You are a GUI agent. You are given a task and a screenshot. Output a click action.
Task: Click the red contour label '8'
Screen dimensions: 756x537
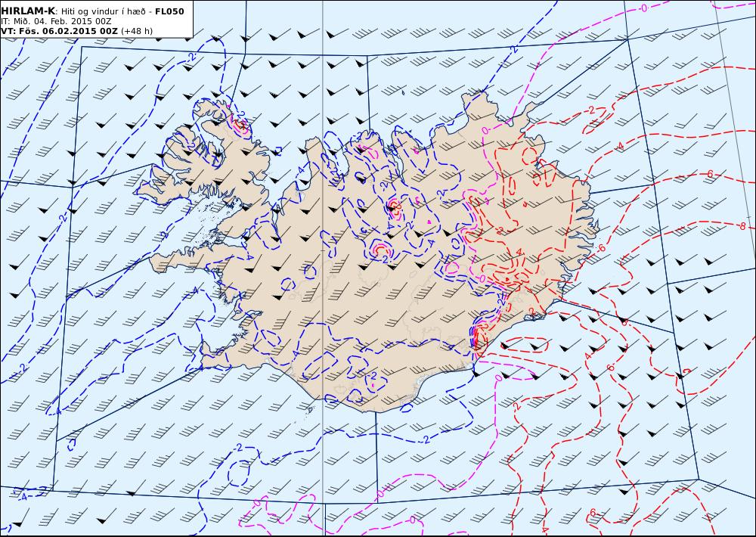click(x=742, y=226)
